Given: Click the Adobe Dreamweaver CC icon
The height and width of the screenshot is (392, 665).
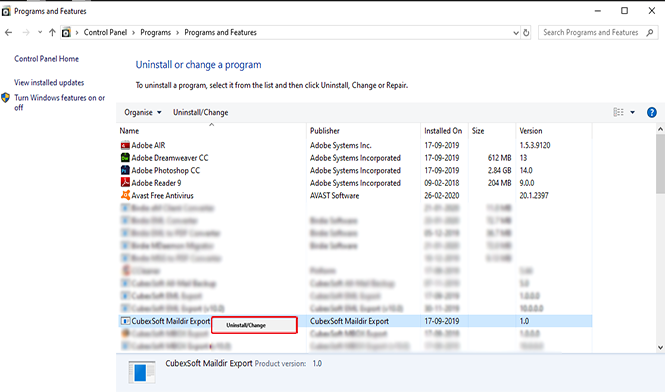Looking at the screenshot, I should [x=125, y=158].
